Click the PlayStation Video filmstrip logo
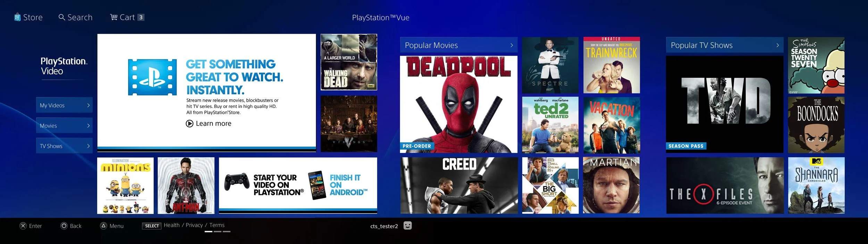Viewport: 868px width, 244px height. point(152,77)
